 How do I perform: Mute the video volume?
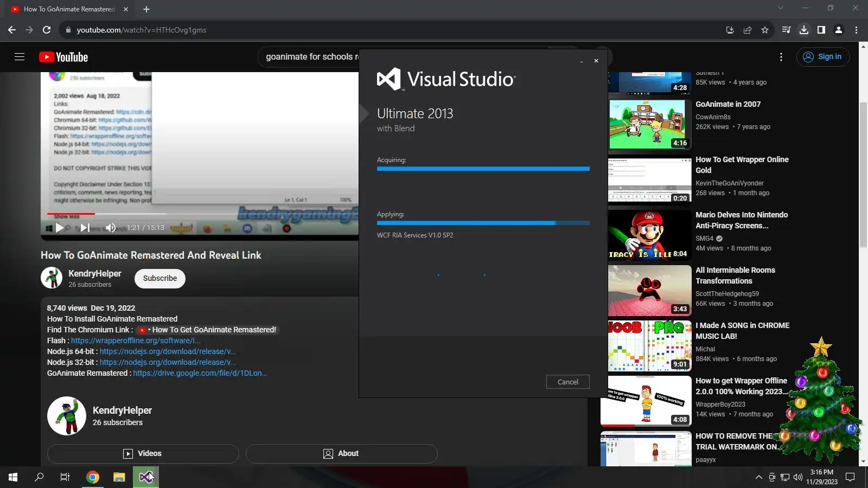[111, 228]
